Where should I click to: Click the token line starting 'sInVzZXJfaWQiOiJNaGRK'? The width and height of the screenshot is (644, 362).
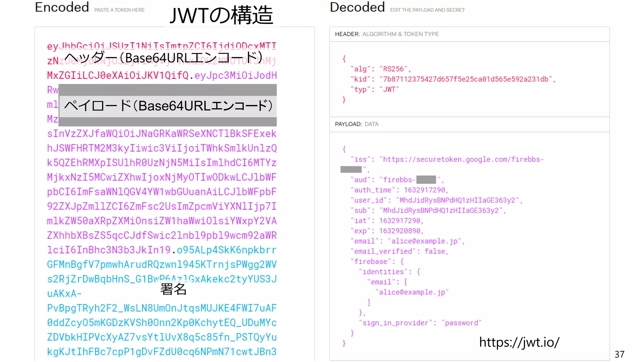pos(162,134)
